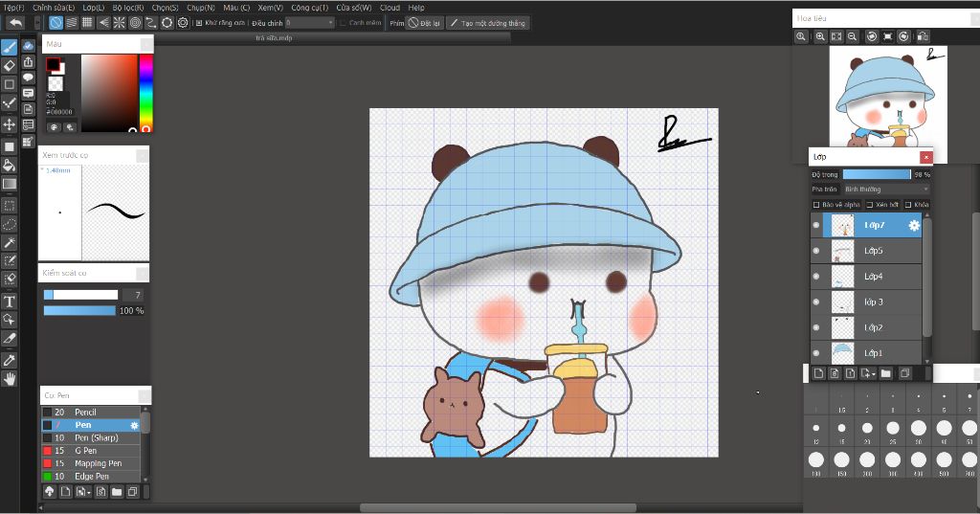Enable Bảo vệ alpha checkbox
This screenshot has height=514, width=980.
(816, 205)
